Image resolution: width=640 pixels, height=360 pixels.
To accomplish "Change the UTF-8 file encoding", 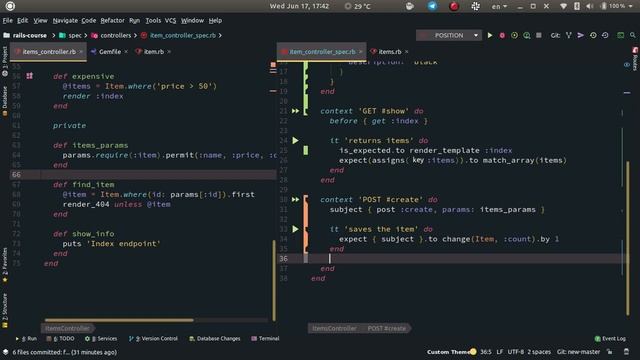I will coord(516,352).
